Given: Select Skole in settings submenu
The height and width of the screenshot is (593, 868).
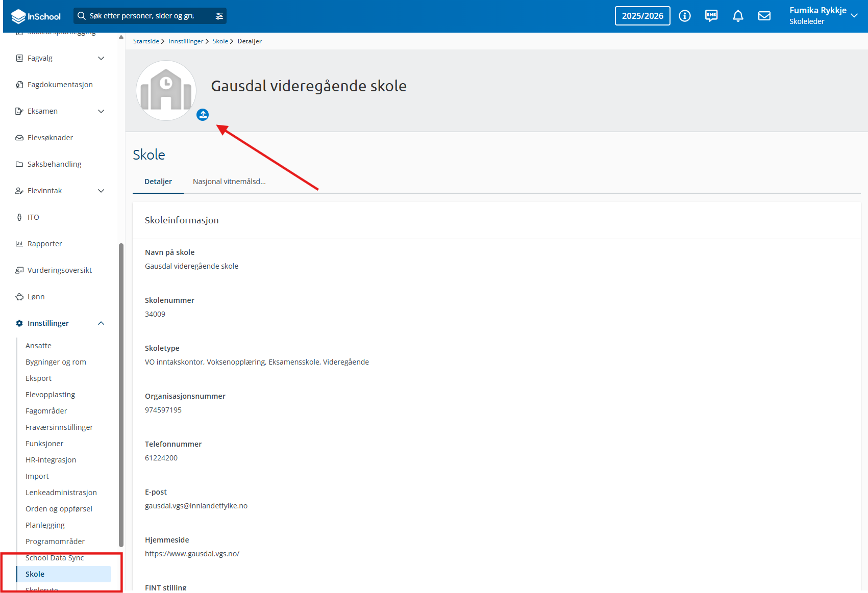Looking at the screenshot, I should tap(64, 574).
